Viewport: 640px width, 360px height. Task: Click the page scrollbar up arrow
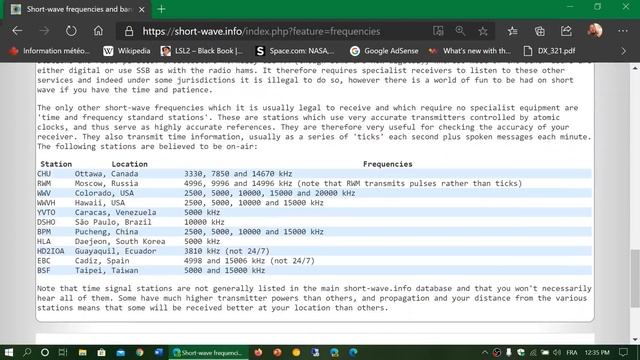(x=636, y=68)
